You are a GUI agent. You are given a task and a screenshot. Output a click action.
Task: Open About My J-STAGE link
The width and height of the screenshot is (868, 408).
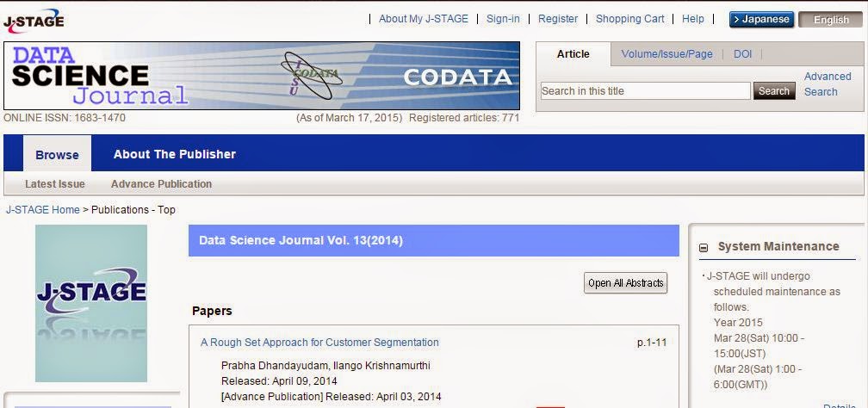click(424, 19)
